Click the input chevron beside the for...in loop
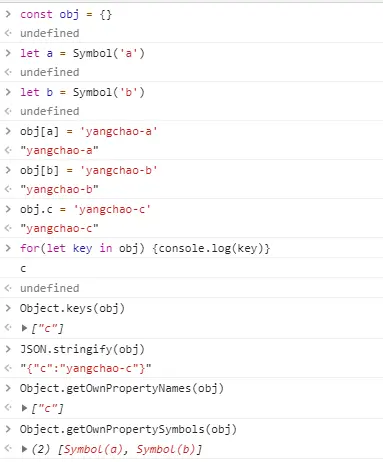The image size is (383, 462). click(8, 248)
